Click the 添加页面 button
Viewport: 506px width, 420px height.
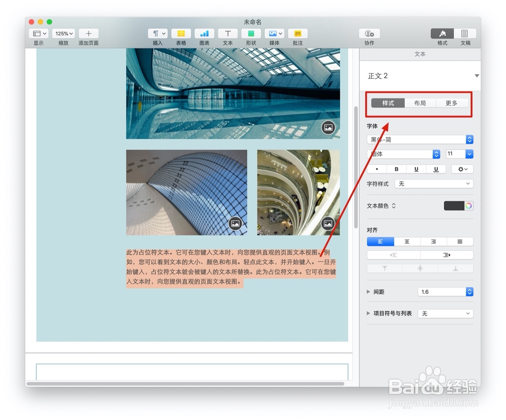coord(88,33)
